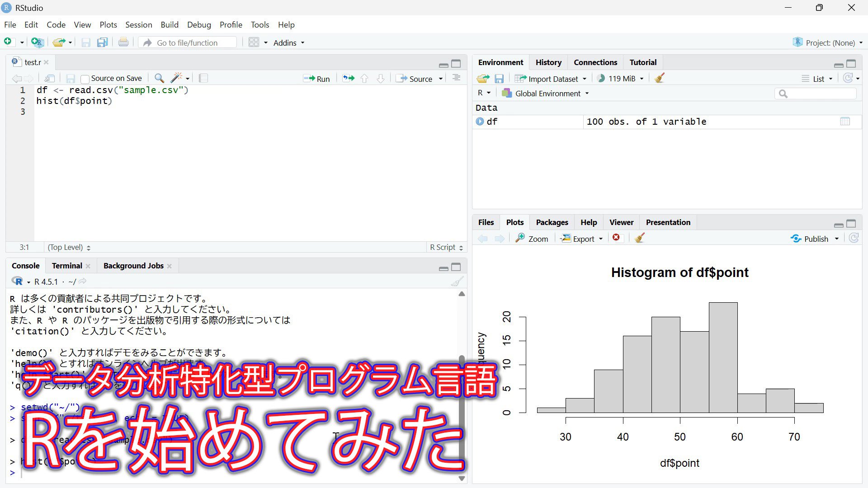Open the plot Zoom window
The height and width of the screenshot is (488, 868).
(532, 239)
